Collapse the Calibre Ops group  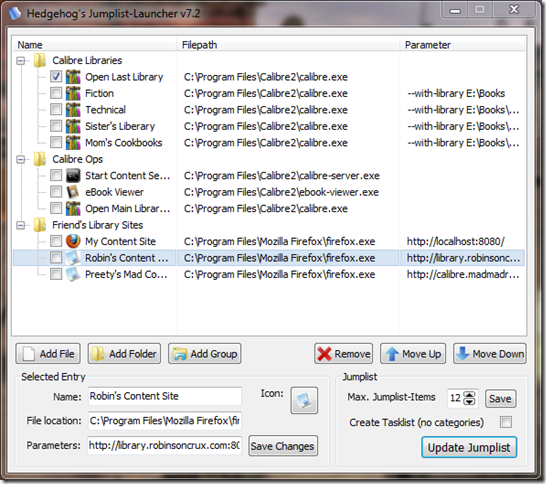click(21, 159)
